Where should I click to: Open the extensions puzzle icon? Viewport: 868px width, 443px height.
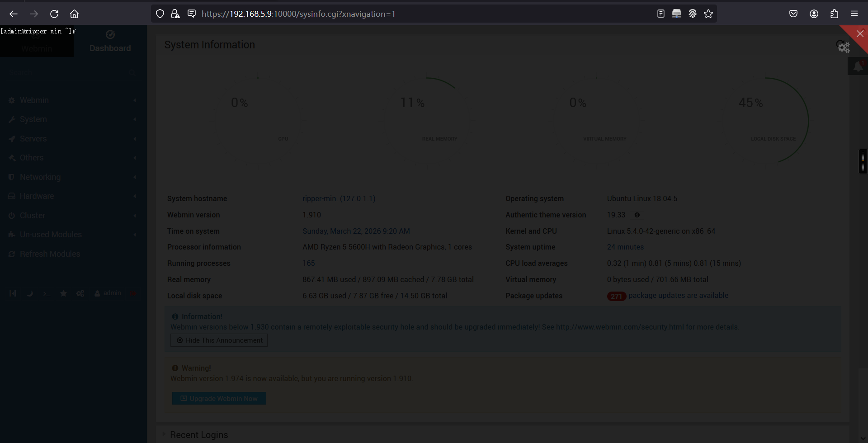[835, 14]
